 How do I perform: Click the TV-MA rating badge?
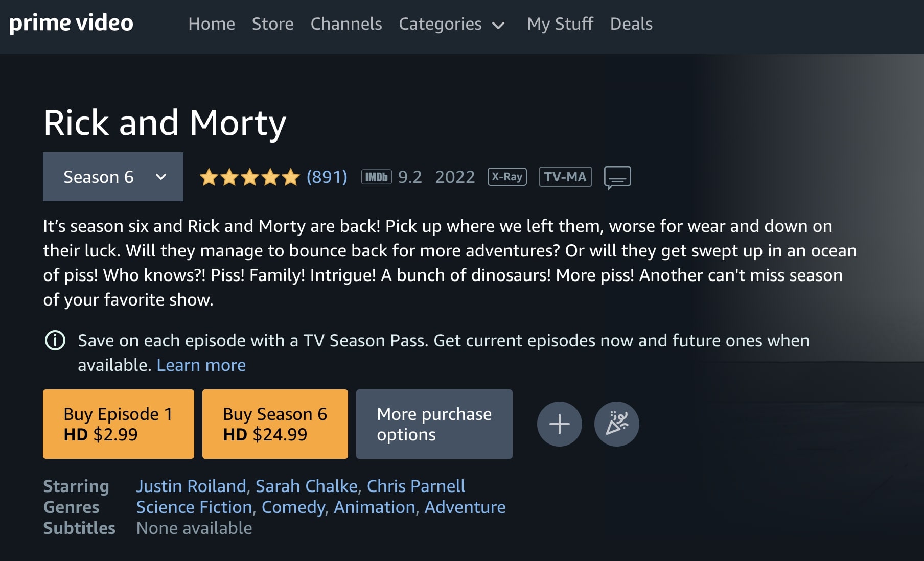pos(565,177)
